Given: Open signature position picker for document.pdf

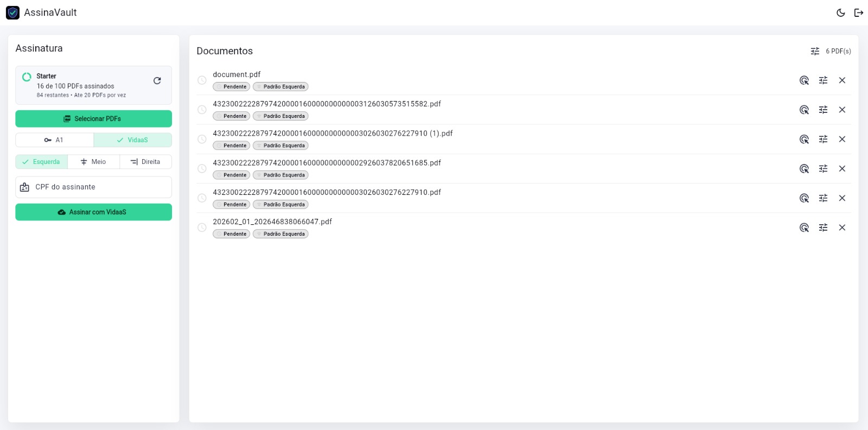Looking at the screenshot, I should (805, 80).
